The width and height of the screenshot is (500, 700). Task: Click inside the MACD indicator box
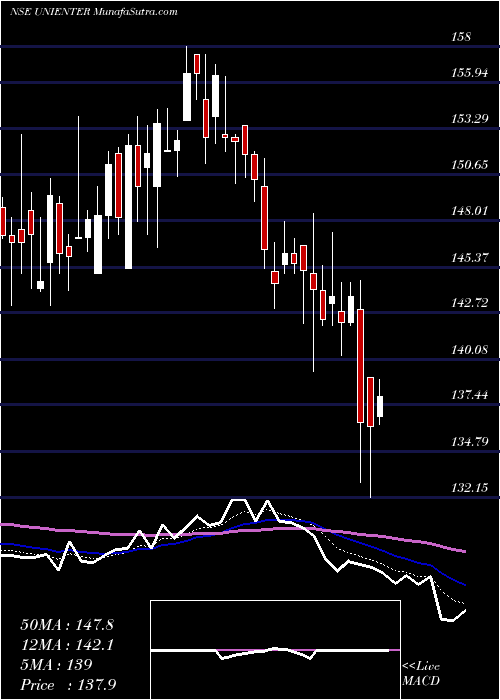tap(275, 650)
